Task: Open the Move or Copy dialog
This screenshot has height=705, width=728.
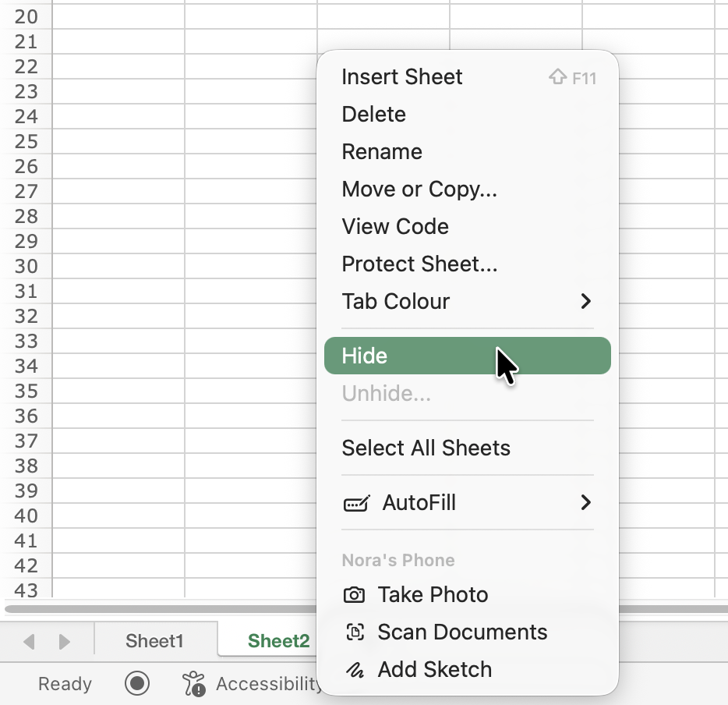Action: click(419, 189)
